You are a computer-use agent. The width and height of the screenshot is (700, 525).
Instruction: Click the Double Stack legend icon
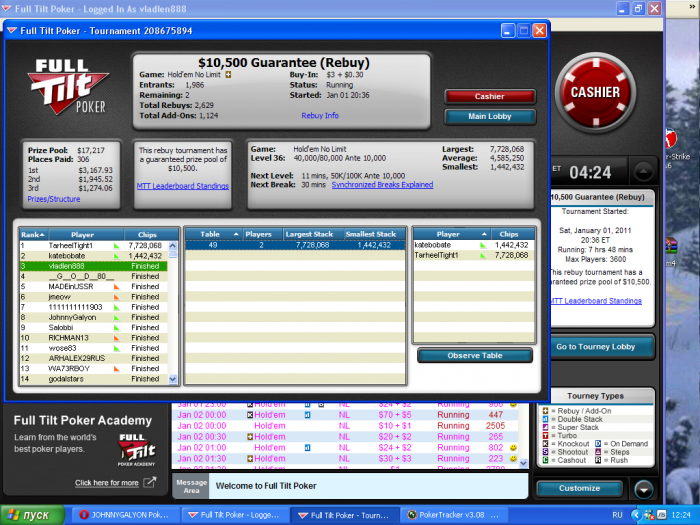click(x=545, y=419)
